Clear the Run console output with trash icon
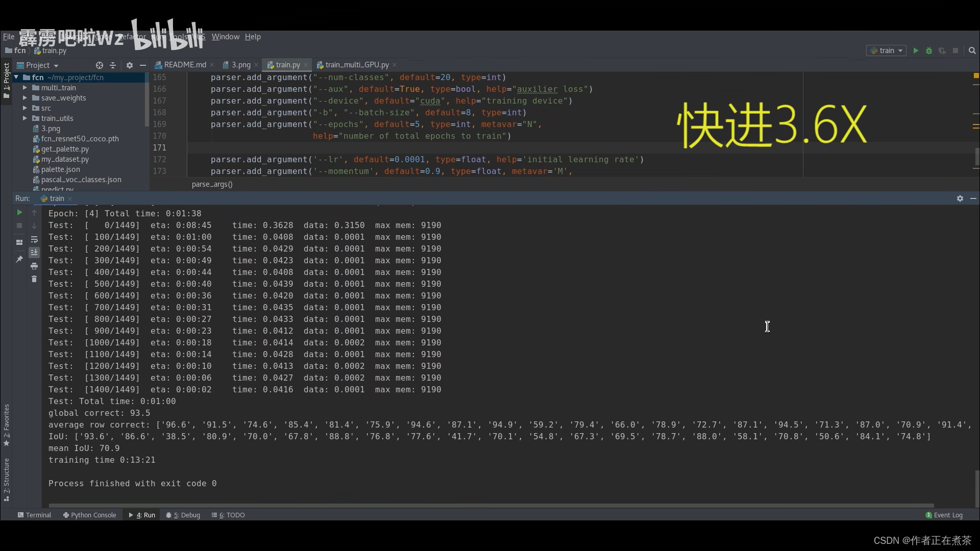The image size is (980, 551). pos(34,279)
